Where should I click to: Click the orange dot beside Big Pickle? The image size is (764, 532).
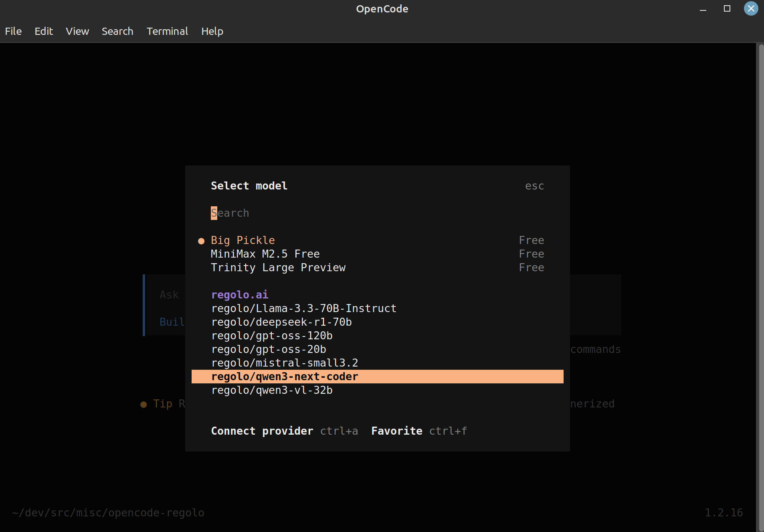click(201, 240)
